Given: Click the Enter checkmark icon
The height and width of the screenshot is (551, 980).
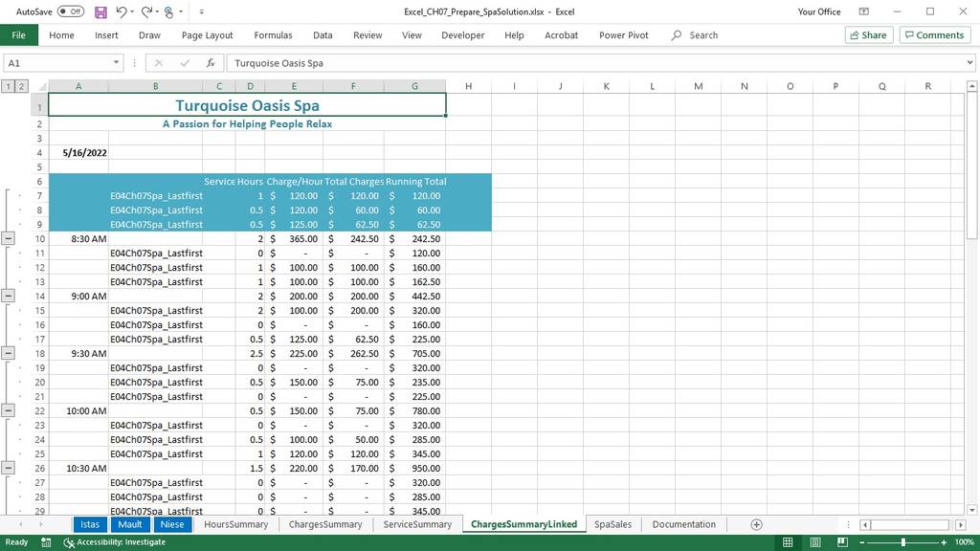Looking at the screenshot, I should pos(185,63).
